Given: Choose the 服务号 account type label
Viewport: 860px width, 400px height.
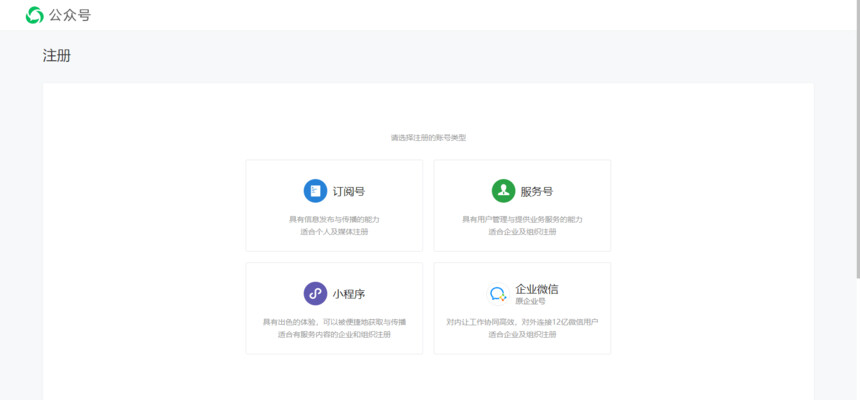Looking at the screenshot, I should pyautogui.click(x=536, y=191).
